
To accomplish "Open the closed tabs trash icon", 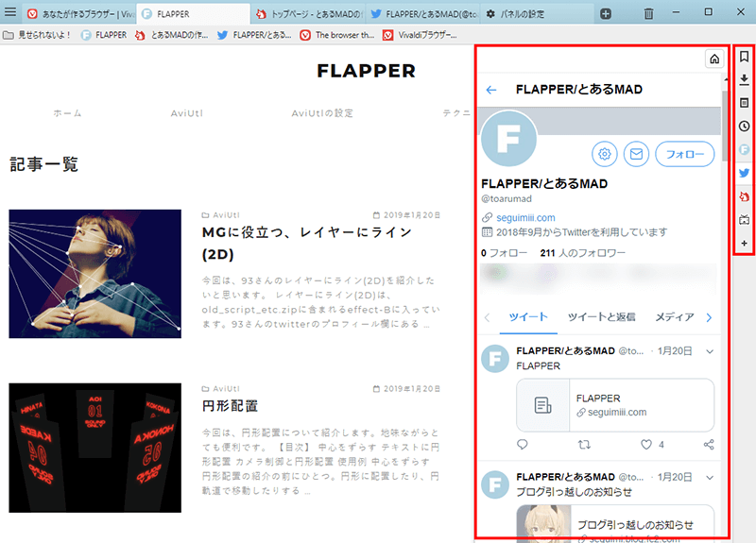I will 648,14.
